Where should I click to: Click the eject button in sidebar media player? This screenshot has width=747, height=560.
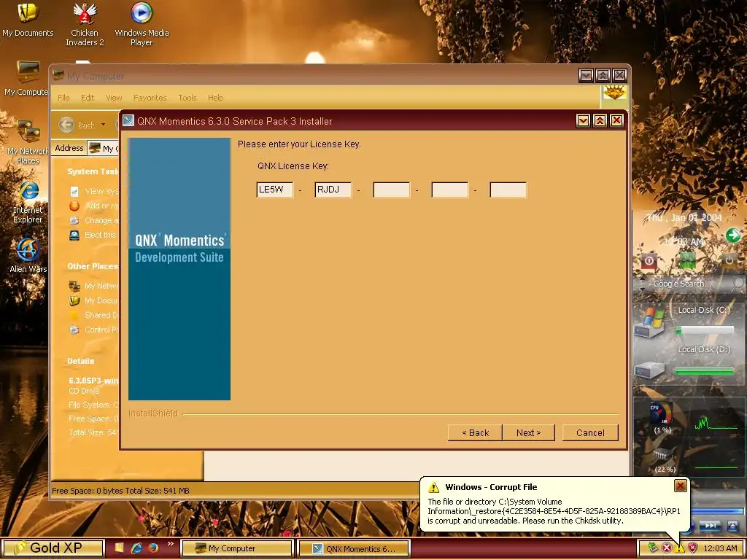[731, 525]
